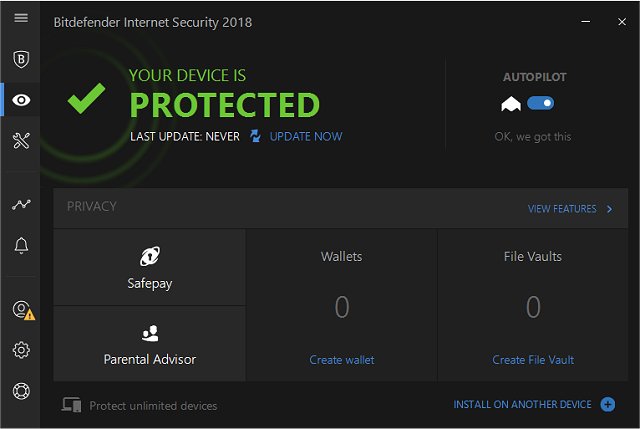Open the account icon with warning
The width and height of the screenshot is (640, 429).
coord(21,310)
